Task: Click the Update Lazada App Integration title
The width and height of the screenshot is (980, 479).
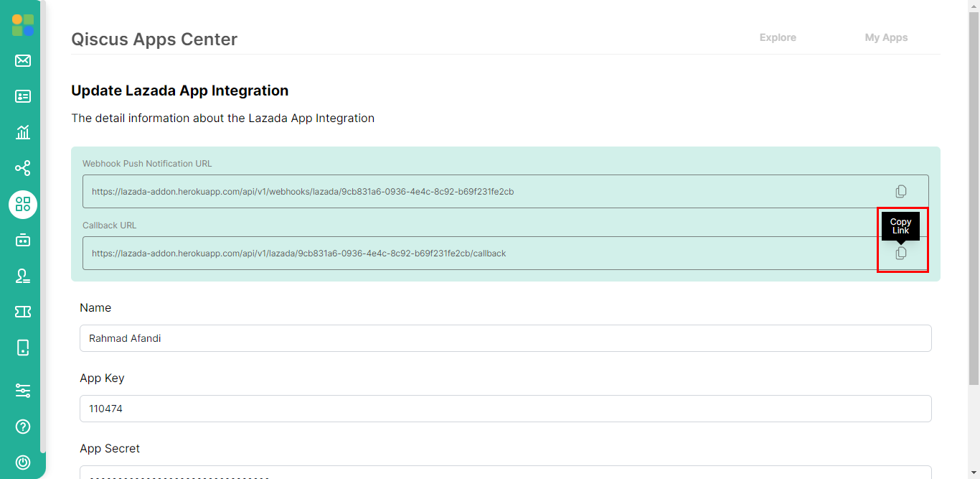Action: click(x=180, y=90)
